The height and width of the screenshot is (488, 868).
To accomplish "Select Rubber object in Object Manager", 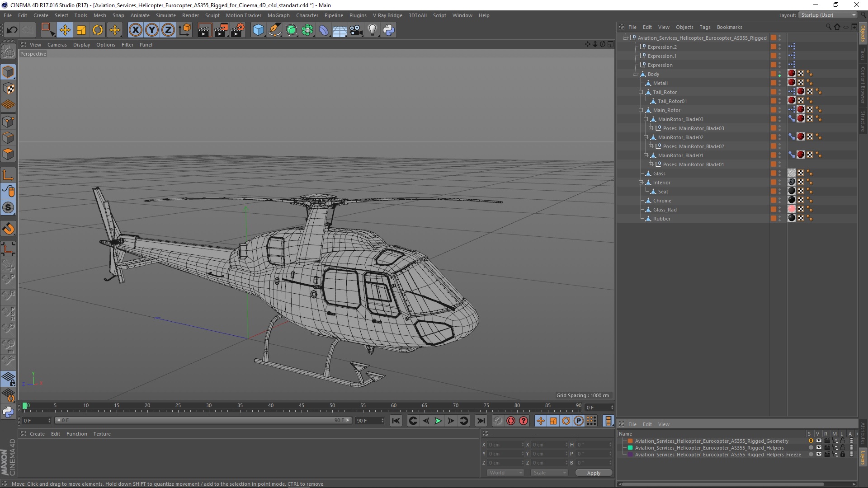I will [x=661, y=219].
